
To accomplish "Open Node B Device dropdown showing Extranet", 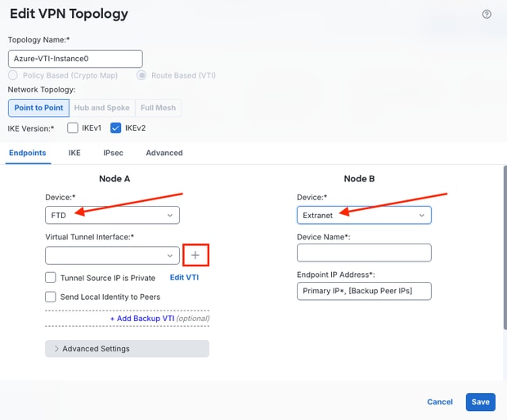I will point(364,215).
